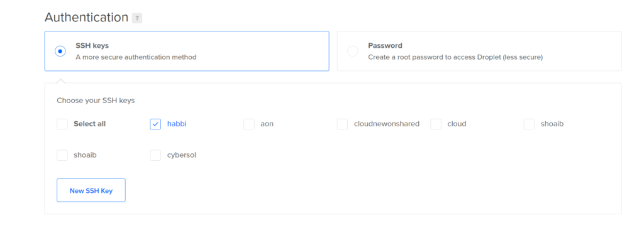This screenshot has height=235, width=644.
Task: Tick the Select all checkbox
Action: [62, 124]
